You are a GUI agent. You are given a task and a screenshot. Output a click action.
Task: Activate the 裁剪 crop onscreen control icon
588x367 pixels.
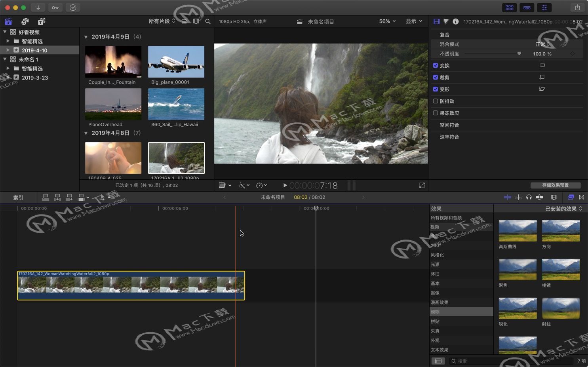tap(542, 77)
